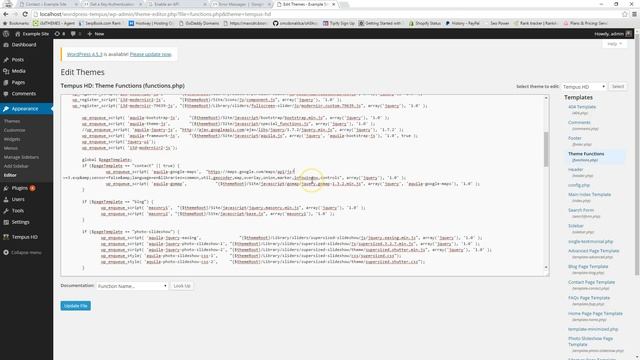Switch to Get a Key/Authentication tab
Screen dimensions: 640x360
coord(113,4)
